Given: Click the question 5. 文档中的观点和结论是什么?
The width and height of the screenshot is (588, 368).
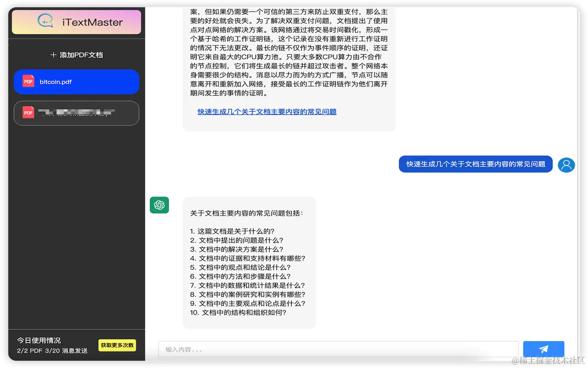Looking at the screenshot, I should point(240,267).
